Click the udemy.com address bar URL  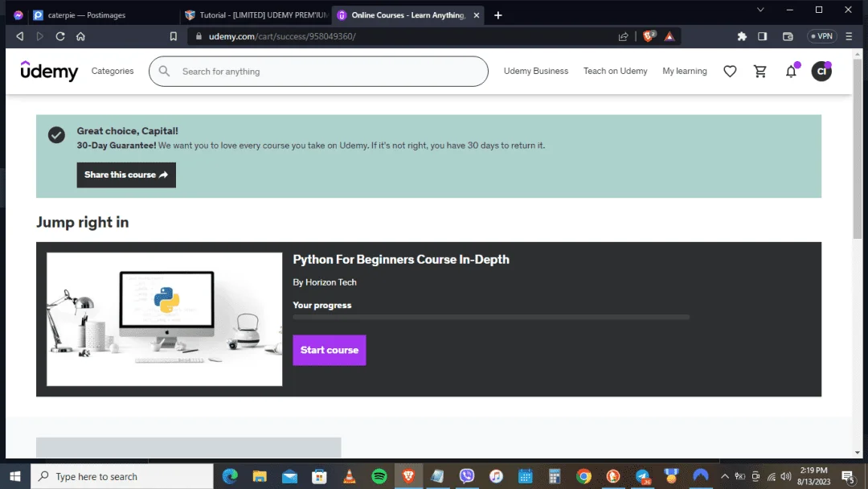click(282, 36)
